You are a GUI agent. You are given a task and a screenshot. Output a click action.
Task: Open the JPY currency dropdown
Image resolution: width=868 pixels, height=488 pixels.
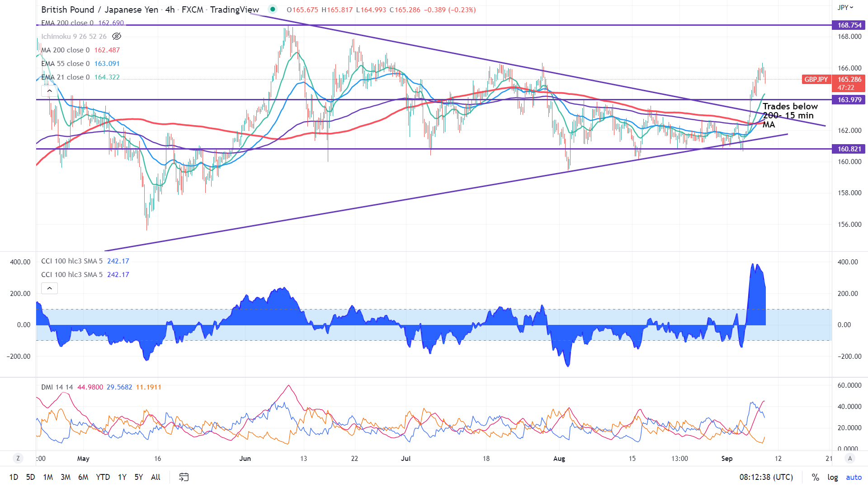pos(845,7)
